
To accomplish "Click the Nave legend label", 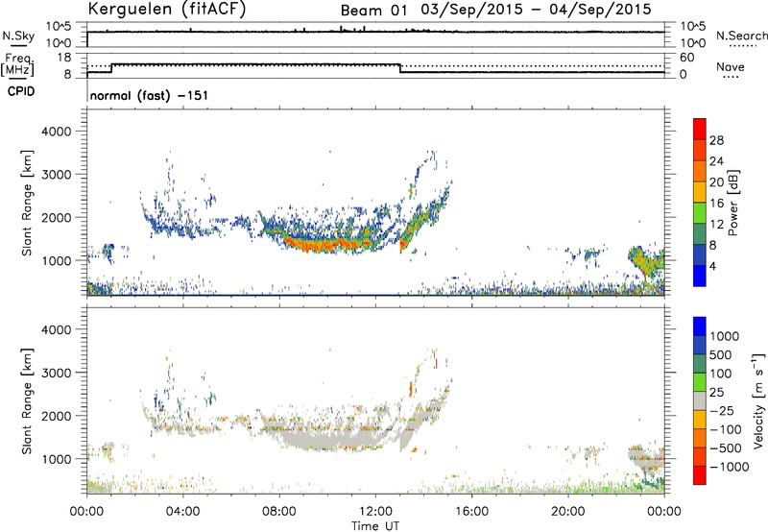I will pos(731,66).
